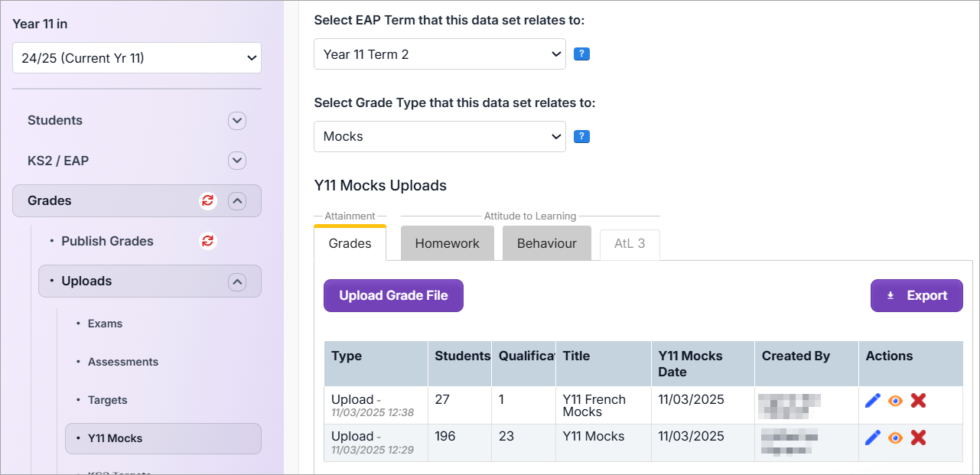
Task: Delete the Y11 Mocks upload
Action: tap(918, 437)
